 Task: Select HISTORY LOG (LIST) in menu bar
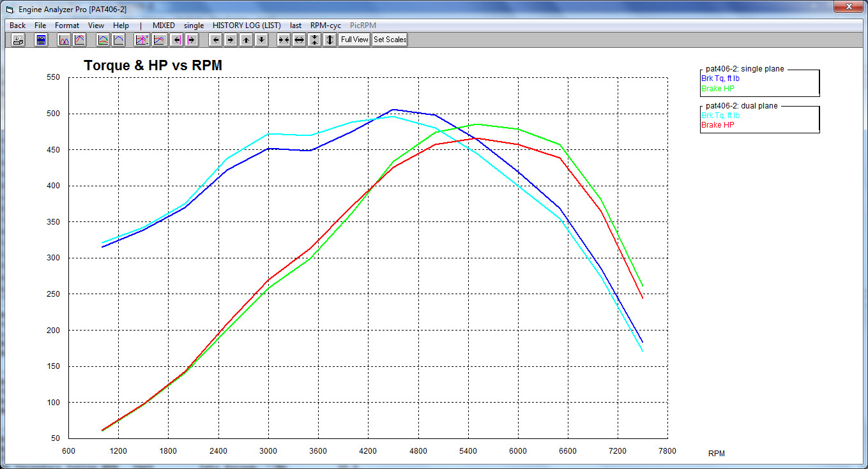pyautogui.click(x=247, y=26)
